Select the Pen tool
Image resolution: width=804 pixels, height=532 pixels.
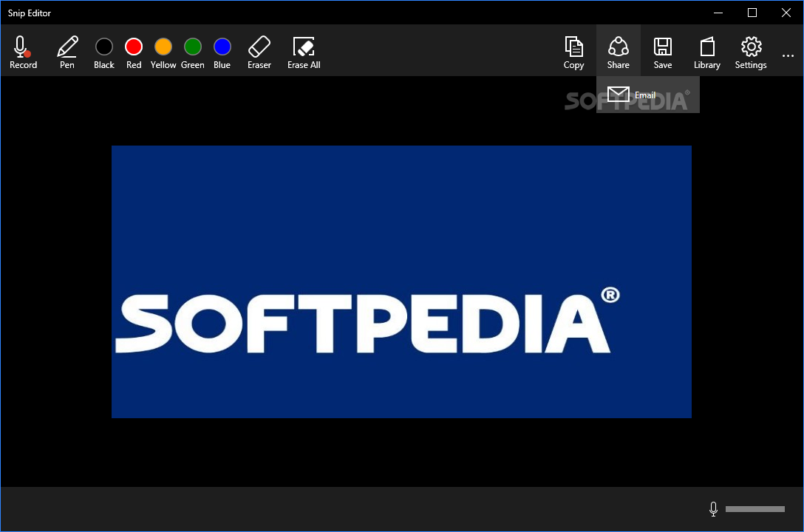click(x=67, y=52)
